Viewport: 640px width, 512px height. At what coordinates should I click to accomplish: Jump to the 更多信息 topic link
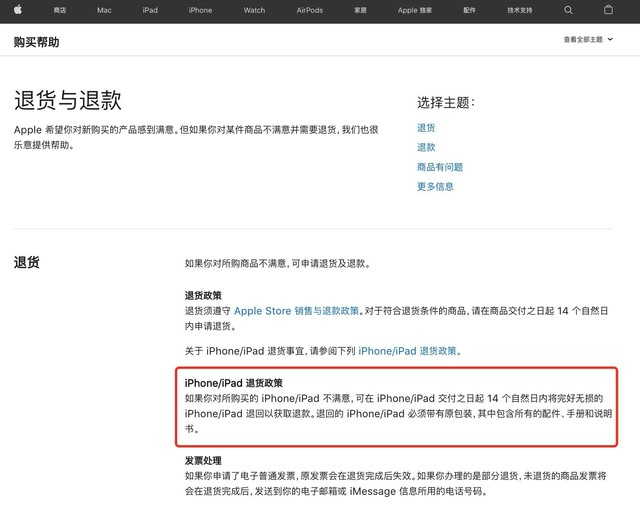click(x=435, y=187)
